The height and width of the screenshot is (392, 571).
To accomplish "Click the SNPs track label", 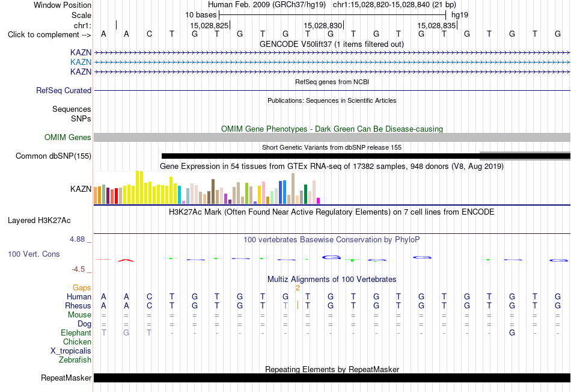I will click(x=81, y=119).
